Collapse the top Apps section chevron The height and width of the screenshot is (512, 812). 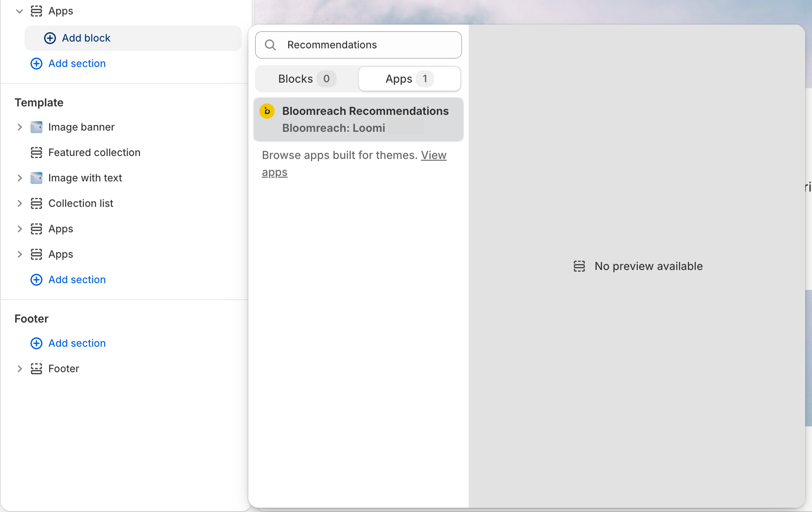coord(19,11)
